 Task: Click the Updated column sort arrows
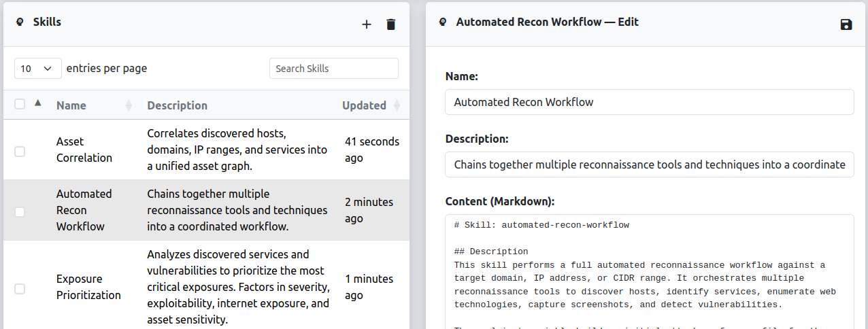397,105
